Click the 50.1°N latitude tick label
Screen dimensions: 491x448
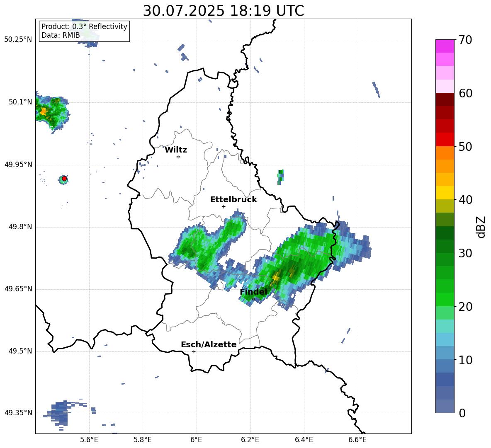pyautogui.click(x=20, y=102)
